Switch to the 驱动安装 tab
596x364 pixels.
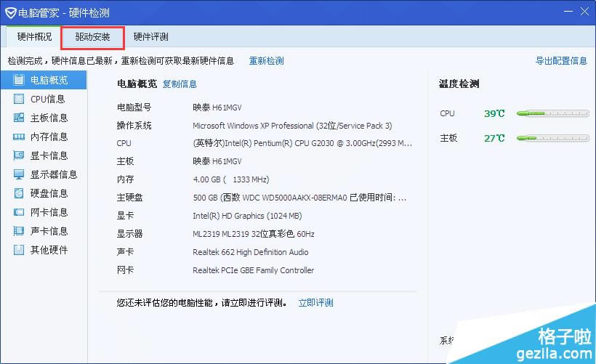point(92,37)
